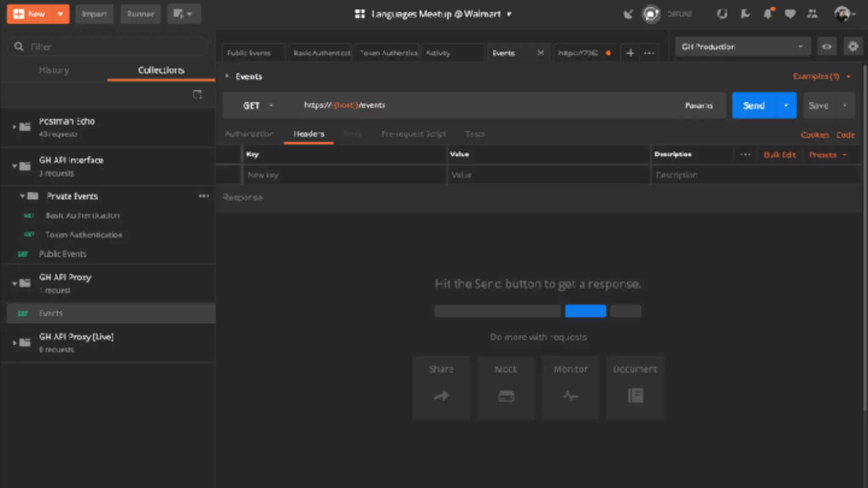The image size is (868, 488).
Task: Click the settings wrench icon in header
Action: coord(745,14)
